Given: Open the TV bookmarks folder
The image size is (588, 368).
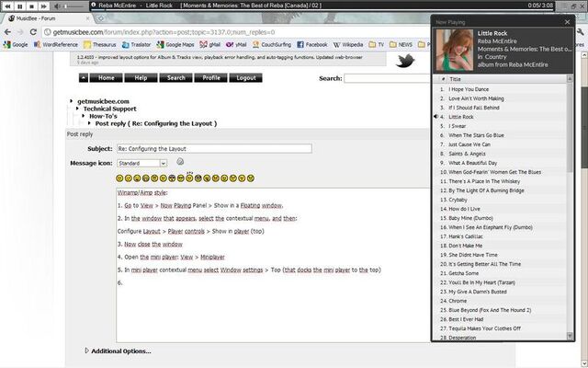Looking at the screenshot, I should [377, 45].
